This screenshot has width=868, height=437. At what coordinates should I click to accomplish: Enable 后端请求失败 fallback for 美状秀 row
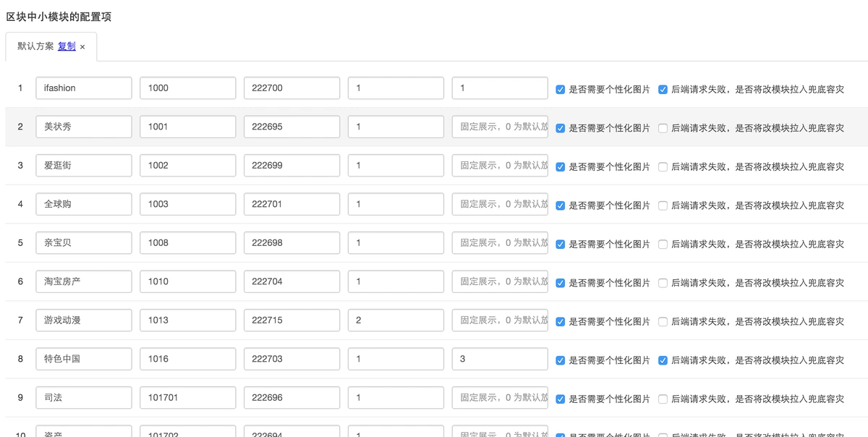click(x=663, y=128)
